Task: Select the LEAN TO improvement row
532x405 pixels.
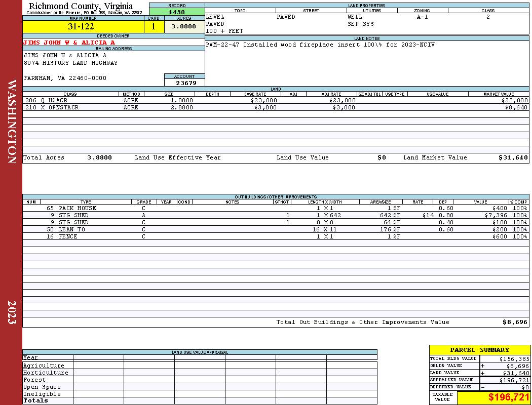Action: pos(276,229)
